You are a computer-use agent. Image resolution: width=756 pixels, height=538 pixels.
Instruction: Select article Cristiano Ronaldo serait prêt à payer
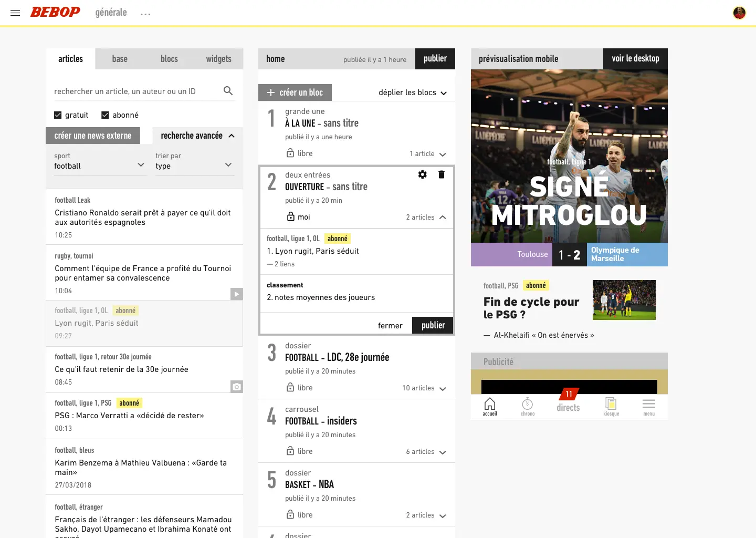tap(144, 217)
